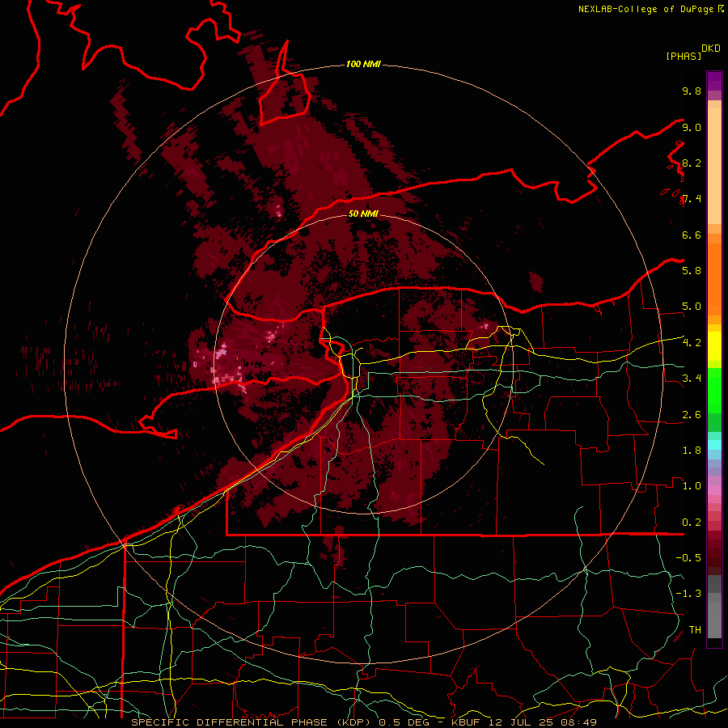Click the 3.4 value on the color scale
This screenshot has height=728, width=728.
pos(692,378)
